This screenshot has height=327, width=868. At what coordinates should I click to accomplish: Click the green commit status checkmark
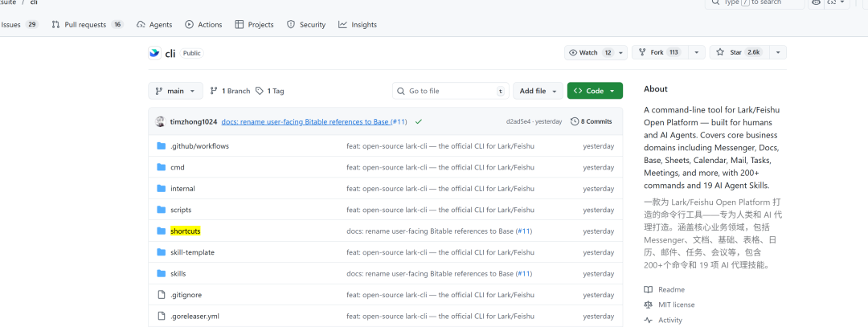(419, 121)
